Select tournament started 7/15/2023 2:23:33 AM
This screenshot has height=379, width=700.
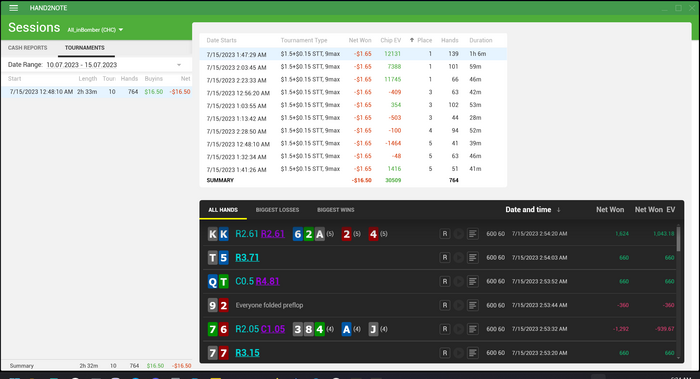coord(353,79)
